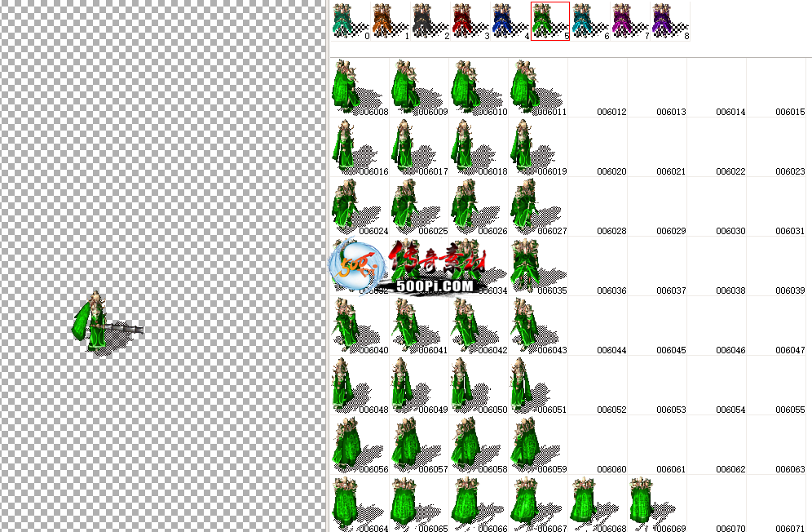Open sprite frame 006042

479,326
